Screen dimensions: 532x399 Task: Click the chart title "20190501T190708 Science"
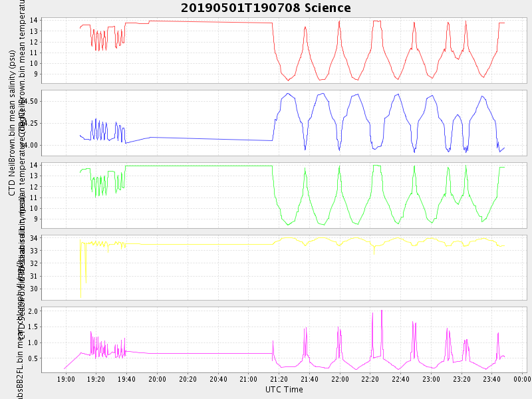(266, 8)
